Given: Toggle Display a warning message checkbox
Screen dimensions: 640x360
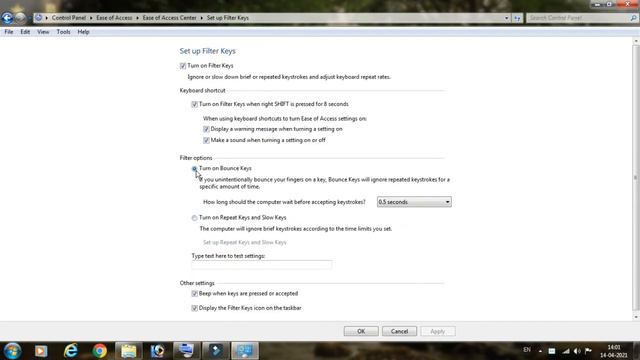Looking at the screenshot, I should click(x=206, y=129).
